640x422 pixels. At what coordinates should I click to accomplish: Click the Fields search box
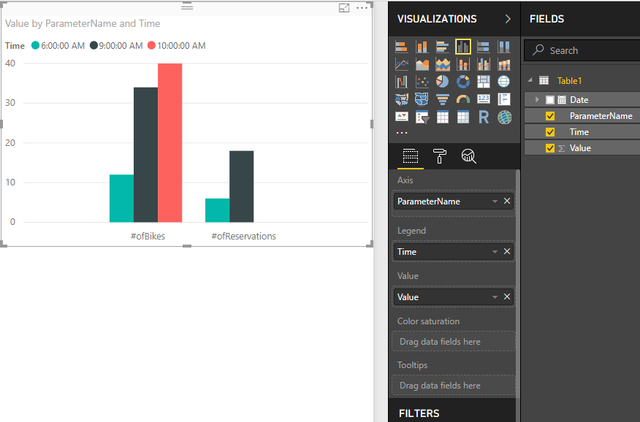point(582,51)
